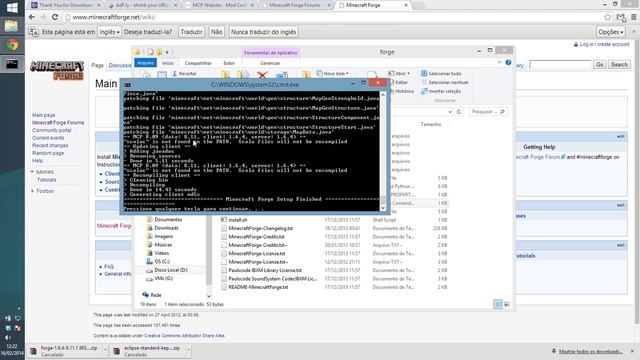The height and width of the screenshot is (360, 640).
Task: Click the Traduzir button
Action: click(191, 32)
